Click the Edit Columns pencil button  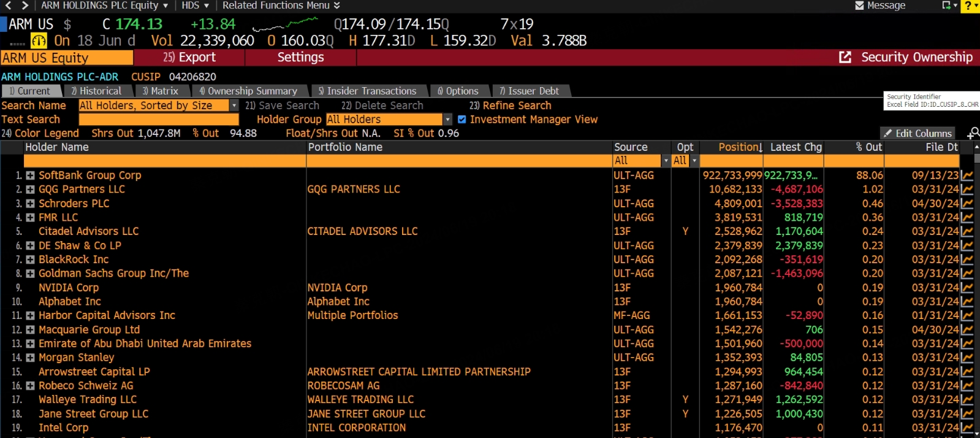917,133
